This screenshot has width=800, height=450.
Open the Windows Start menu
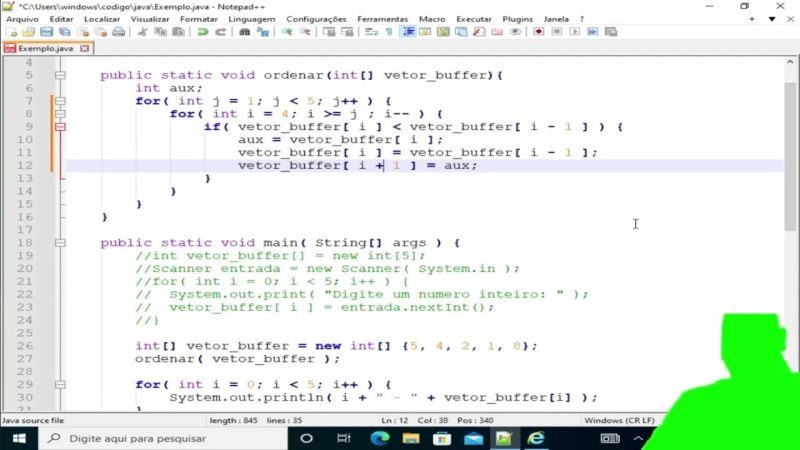pyautogui.click(x=19, y=438)
